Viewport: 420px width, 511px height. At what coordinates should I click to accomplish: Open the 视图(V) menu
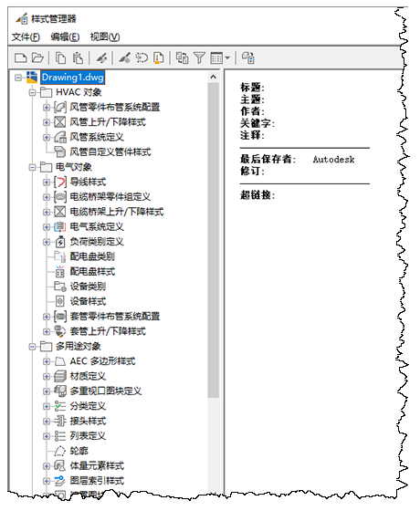(x=105, y=37)
